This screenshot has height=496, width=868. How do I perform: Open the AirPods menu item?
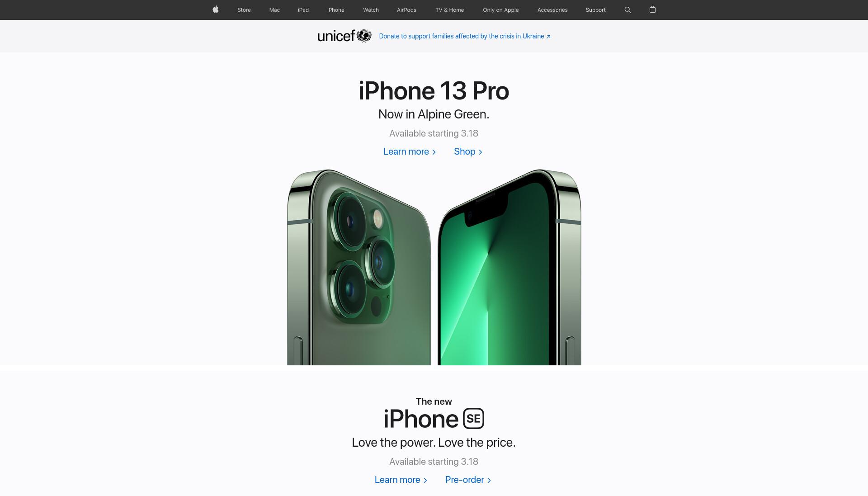(406, 10)
